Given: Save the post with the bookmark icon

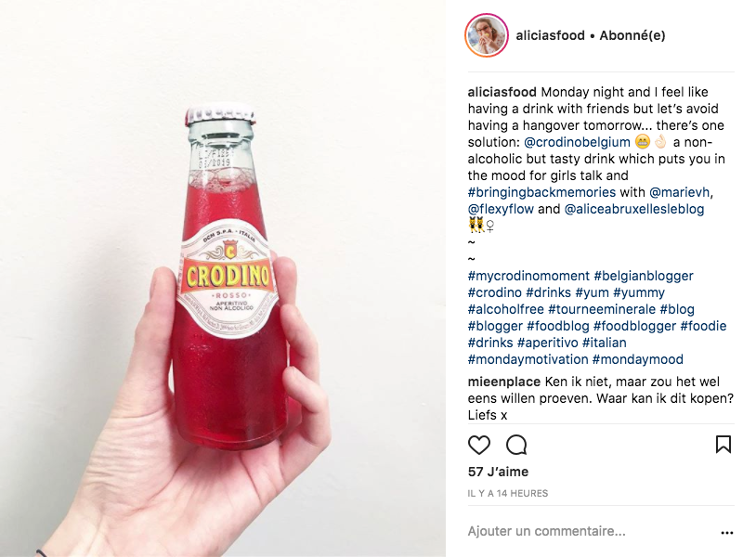Looking at the screenshot, I should click(723, 445).
